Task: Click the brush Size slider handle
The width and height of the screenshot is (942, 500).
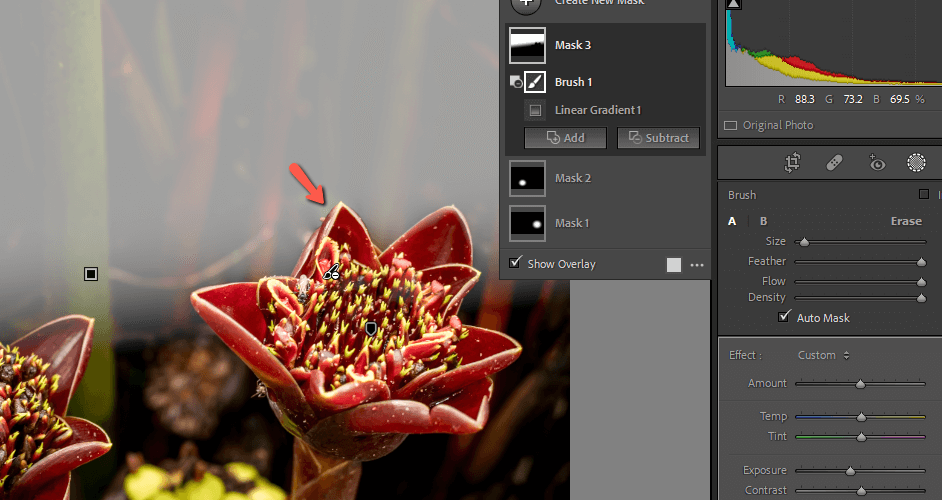Action: pyautogui.click(x=804, y=242)
